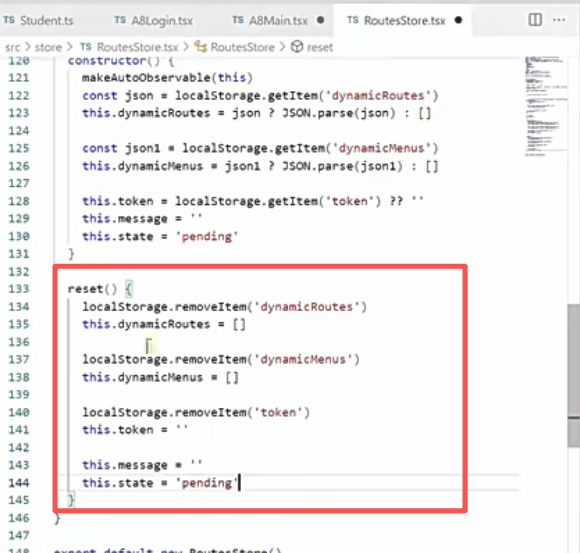580x553 pixels.
Task: Click the code minimap overview
Action: point(546,107)
